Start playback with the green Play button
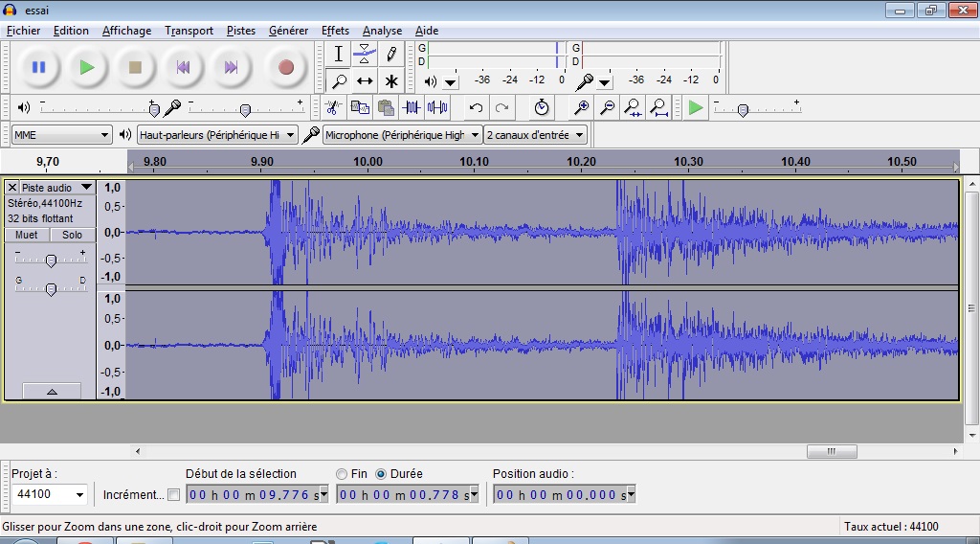 click(x=87, y=67)
